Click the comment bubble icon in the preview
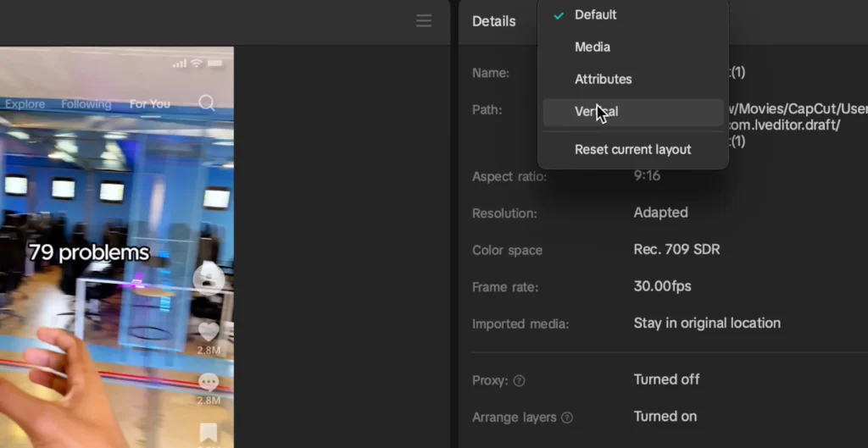This screenshot has width=868, height=448. (x=209, y=382)
